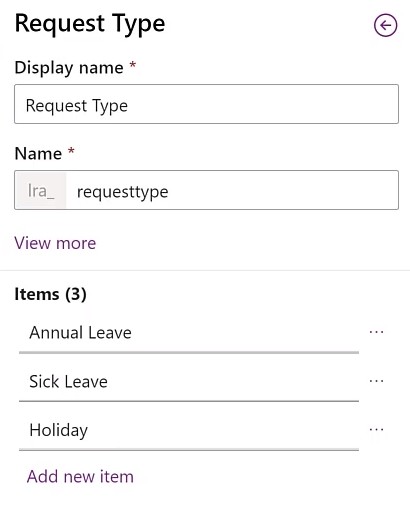Click the Request Type panel heading

(x=90, y=24)
